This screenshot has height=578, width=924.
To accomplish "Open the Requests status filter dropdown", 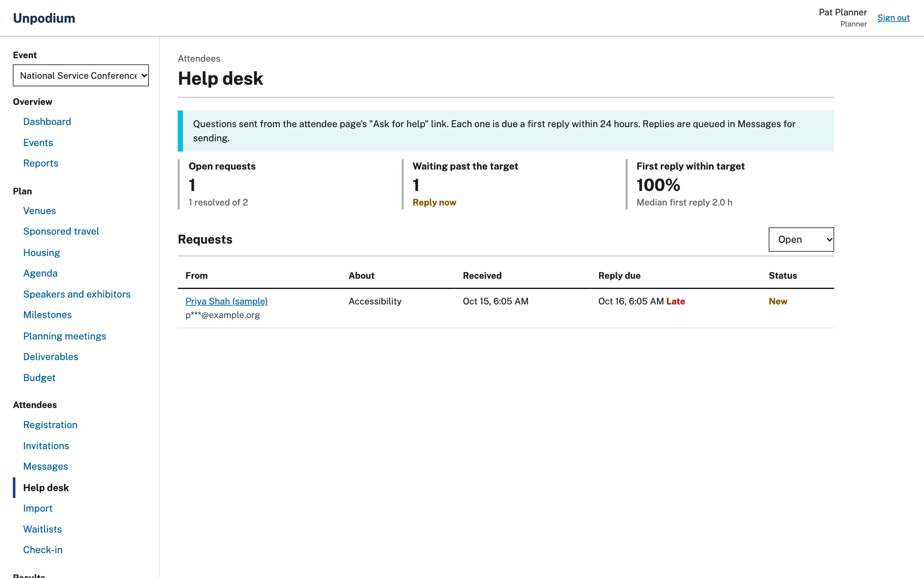I will tap(801, 239).
